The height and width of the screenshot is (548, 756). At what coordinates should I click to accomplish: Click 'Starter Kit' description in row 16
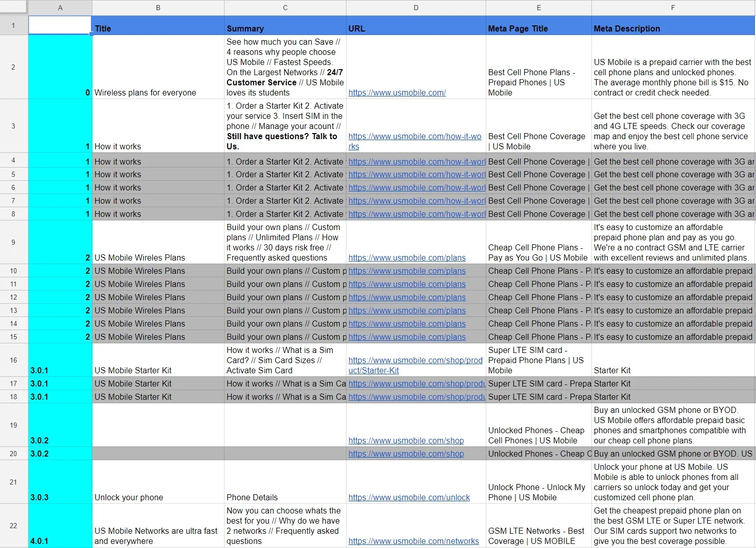[673, 360]
